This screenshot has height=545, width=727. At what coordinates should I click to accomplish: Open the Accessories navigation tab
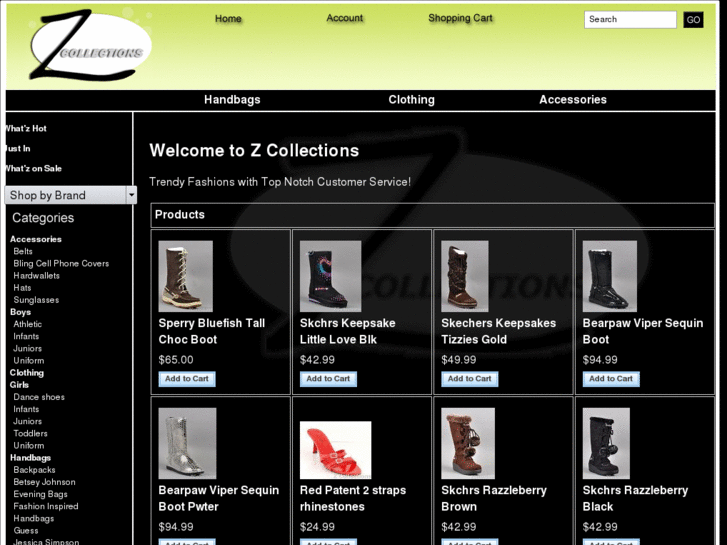(573, 100)
